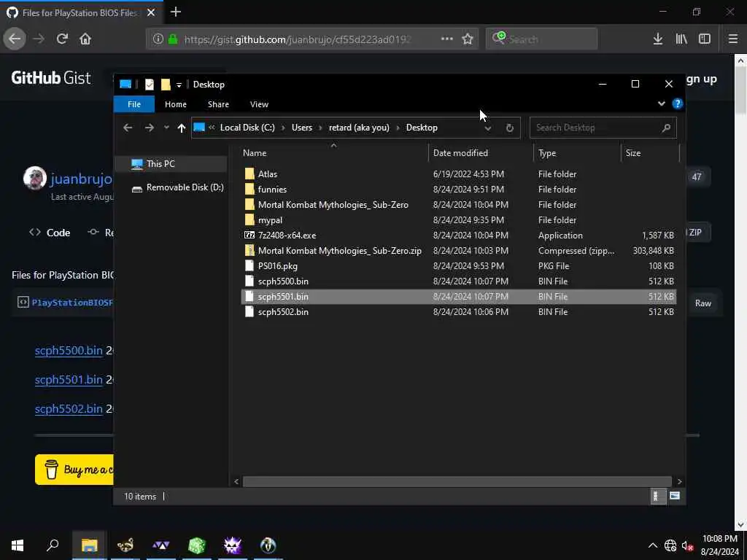
Task: Switch to the Share ribbon tab
Action: 218,104
